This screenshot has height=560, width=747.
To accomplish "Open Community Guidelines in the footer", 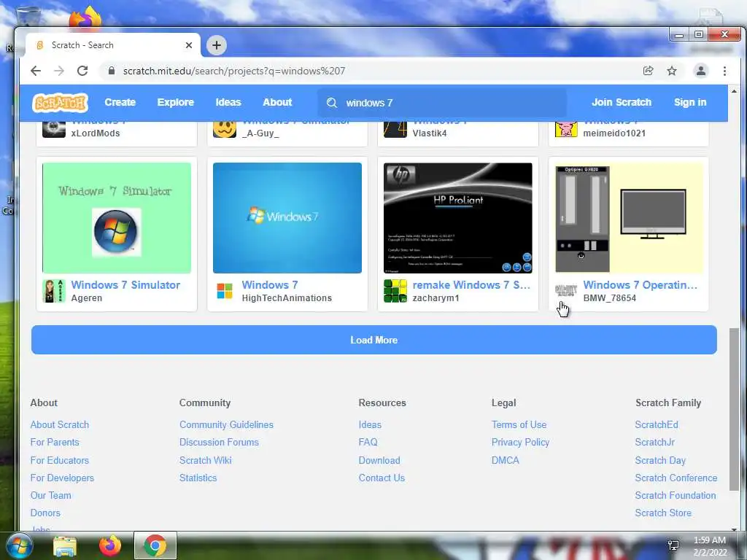I will coord(226,424).
